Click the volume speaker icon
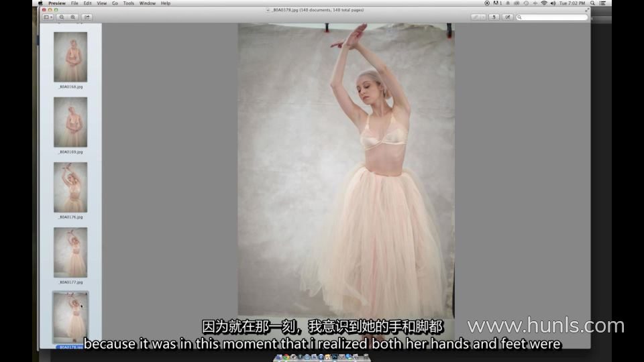The height and width of the screenshot is (362, 644). tap(553, 3)
